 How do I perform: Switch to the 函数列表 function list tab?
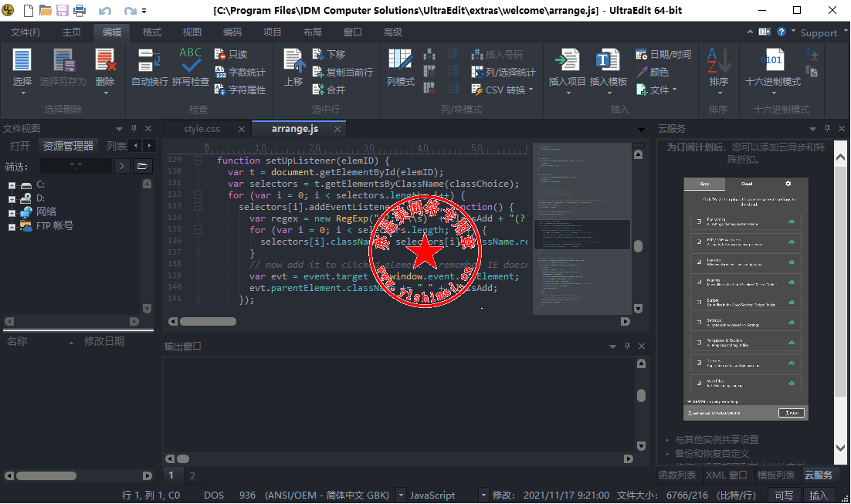click(x=677, y=475)
